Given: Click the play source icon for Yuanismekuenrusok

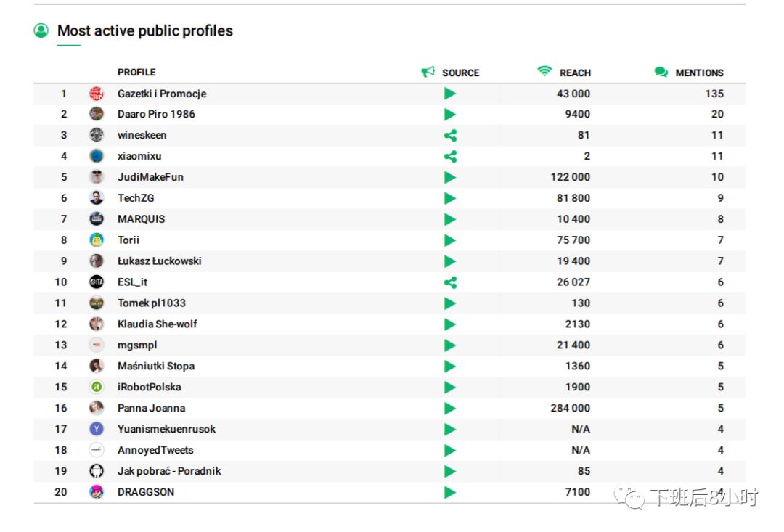Looking at the screenshot, I should coord(450,430).
